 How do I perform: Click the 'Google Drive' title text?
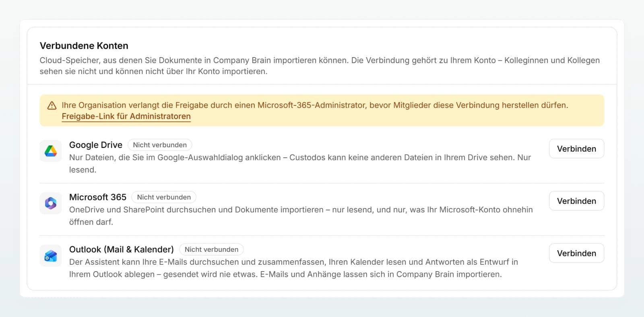(x=96, y=145)
